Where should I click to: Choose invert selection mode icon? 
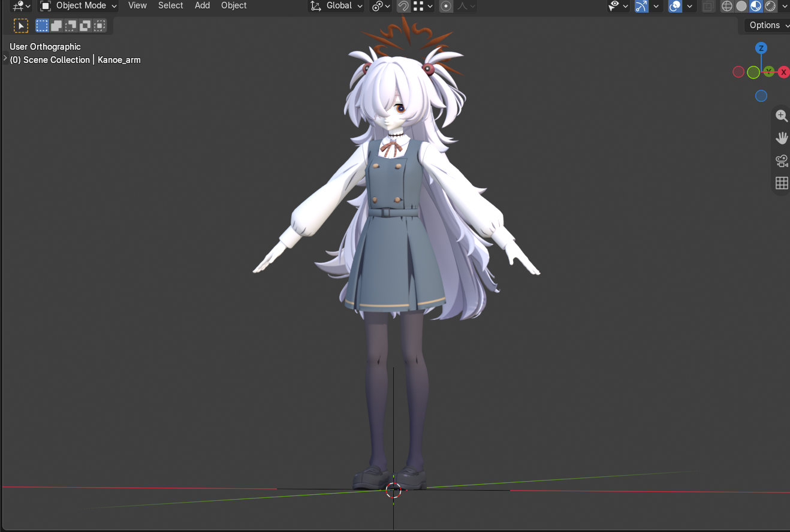[85, 25]
